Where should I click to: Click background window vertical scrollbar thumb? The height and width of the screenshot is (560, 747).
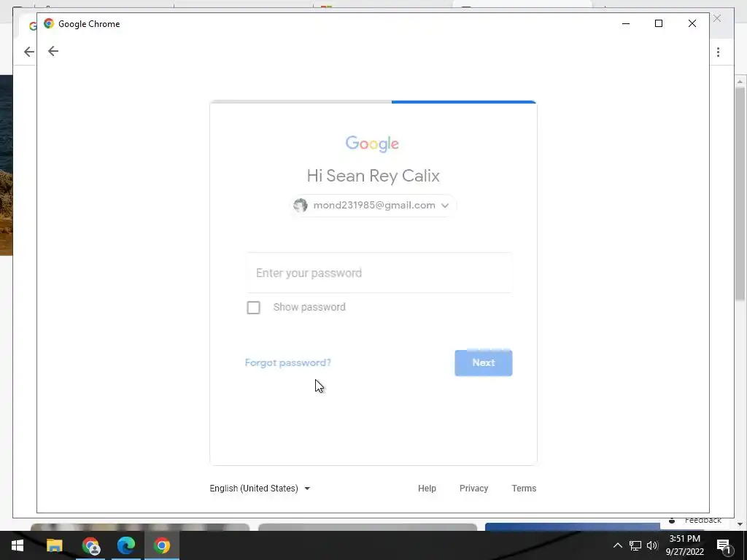pos(740,192)
